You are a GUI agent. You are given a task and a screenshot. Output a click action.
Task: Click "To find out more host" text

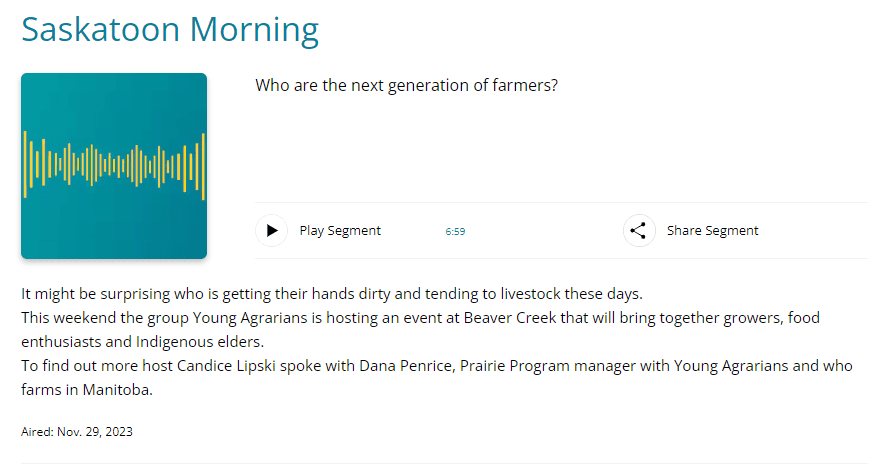coord(96,366)
